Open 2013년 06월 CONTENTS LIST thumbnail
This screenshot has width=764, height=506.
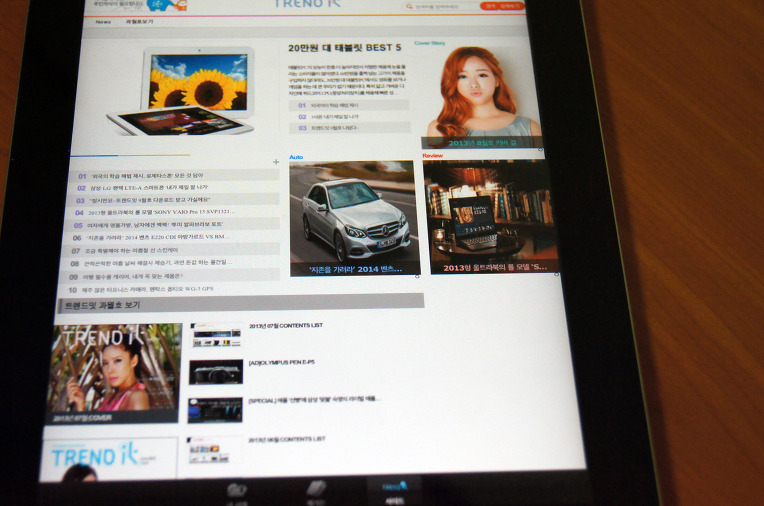pos(210,451)
